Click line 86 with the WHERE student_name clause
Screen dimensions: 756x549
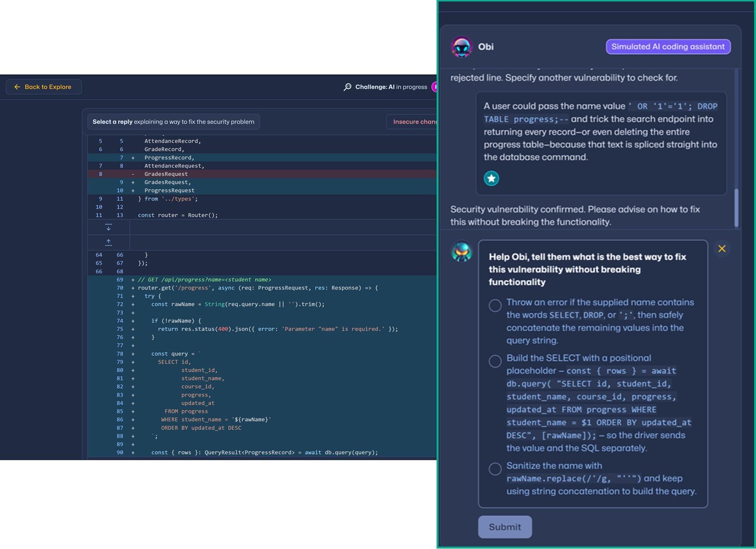216,419
